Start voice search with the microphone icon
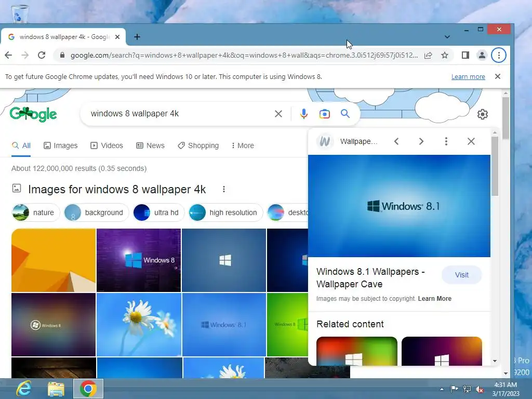 click(x=303, y=114)
